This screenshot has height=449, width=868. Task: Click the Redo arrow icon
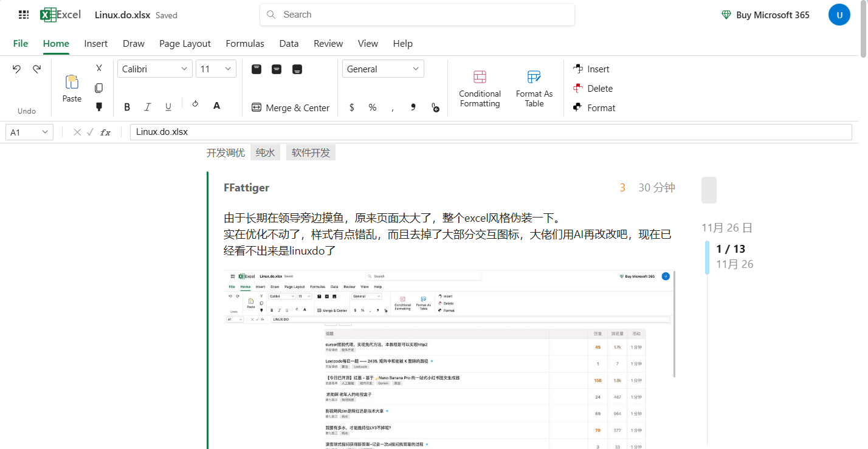click(37, 69)
